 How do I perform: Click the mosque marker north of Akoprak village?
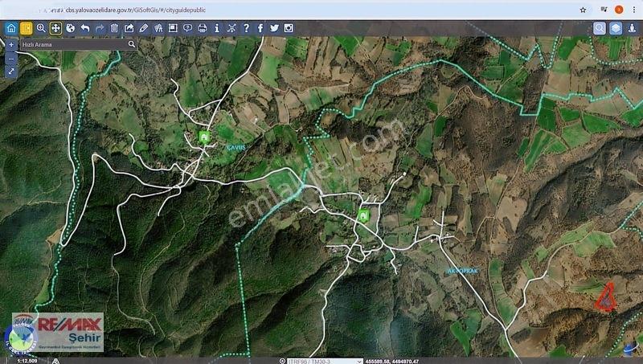363,215
